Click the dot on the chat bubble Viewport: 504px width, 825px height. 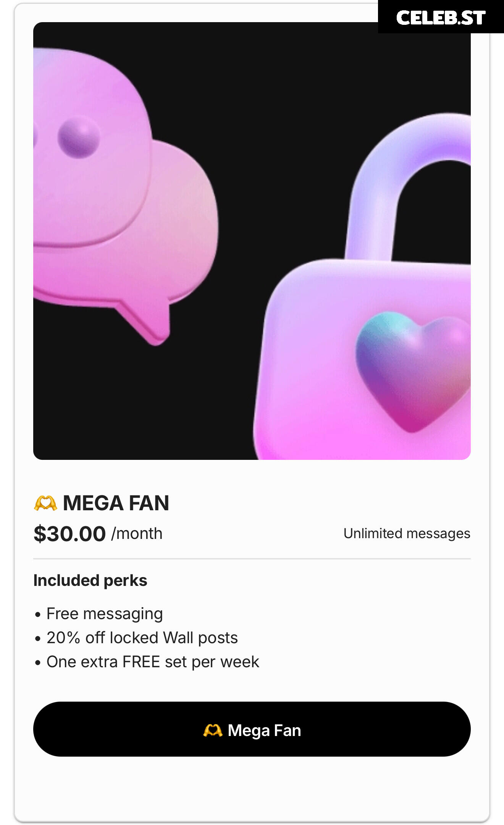[79, 137]
